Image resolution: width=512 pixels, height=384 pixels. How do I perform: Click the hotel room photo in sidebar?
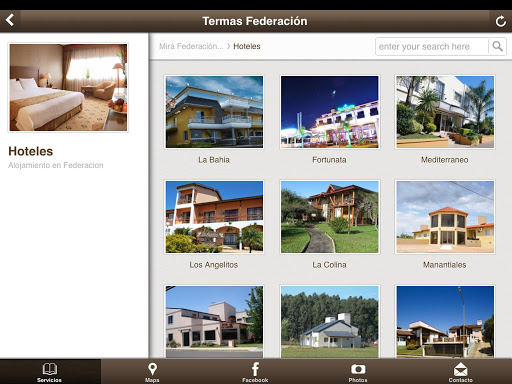point(68,87)
